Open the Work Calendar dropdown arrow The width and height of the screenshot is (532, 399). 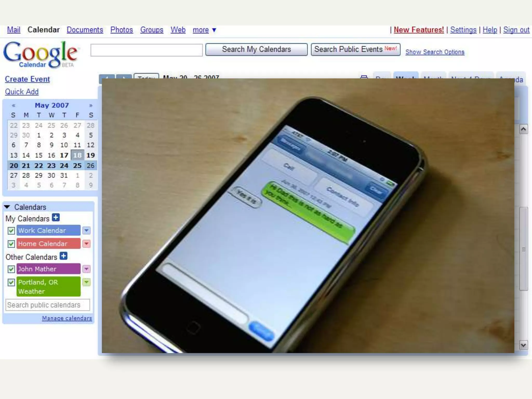coord(87,230)
